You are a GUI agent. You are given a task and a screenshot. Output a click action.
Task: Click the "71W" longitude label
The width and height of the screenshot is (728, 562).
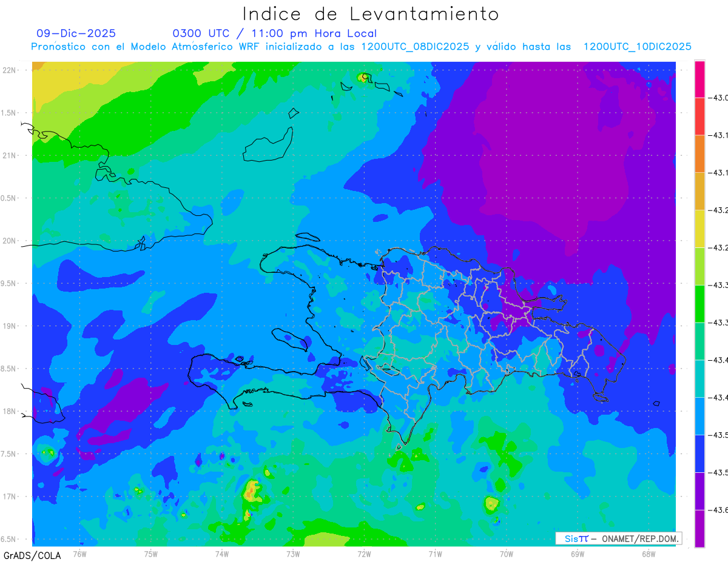point(435,554)
